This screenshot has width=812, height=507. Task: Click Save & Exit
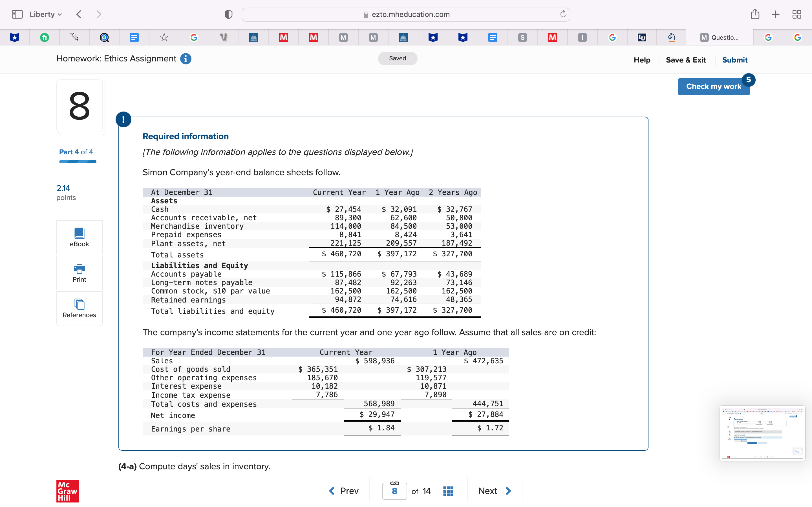pyautogui.click(x=686, y=60)
